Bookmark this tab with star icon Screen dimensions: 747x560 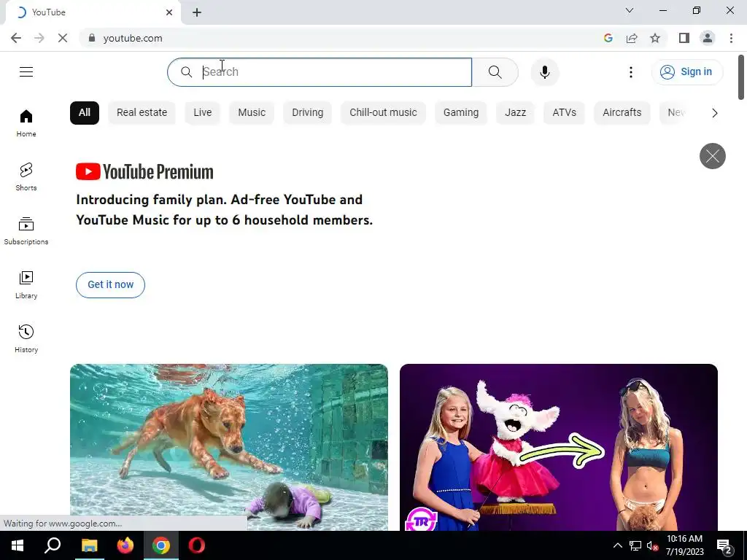point(655,38)
